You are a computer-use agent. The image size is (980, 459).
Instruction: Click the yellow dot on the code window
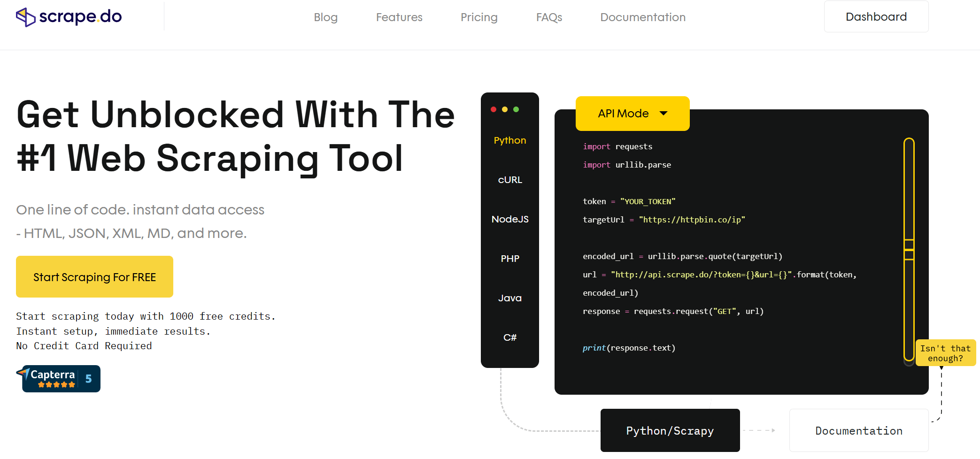point(505,109)
